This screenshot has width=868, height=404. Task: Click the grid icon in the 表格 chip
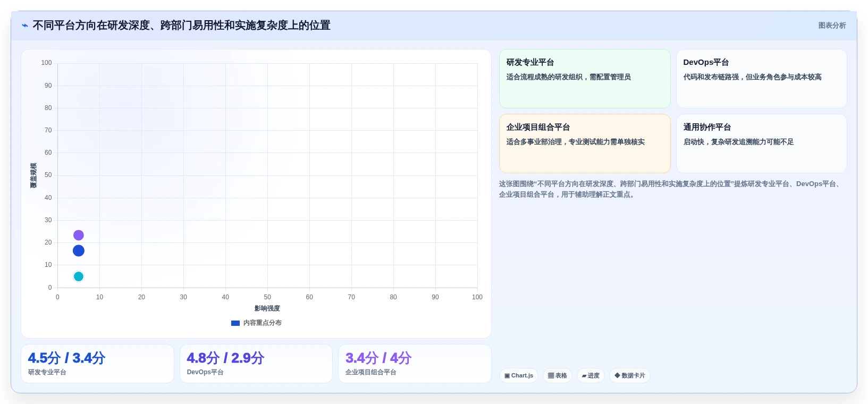coord(551,376)
